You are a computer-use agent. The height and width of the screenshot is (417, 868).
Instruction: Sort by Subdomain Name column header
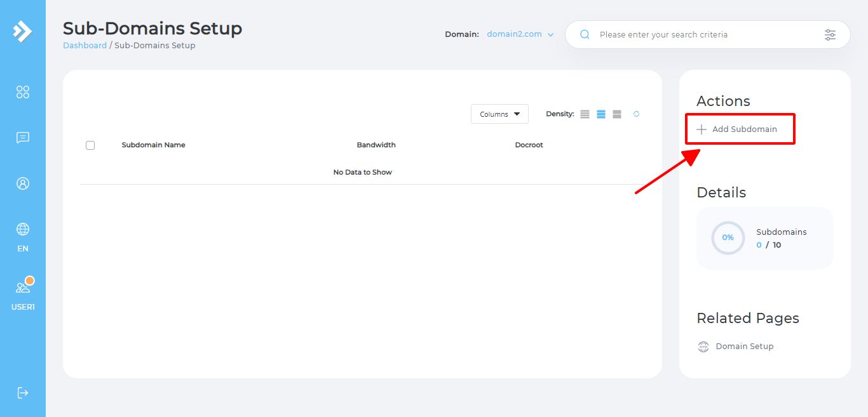pyautogui.click(x=153, y=145)
